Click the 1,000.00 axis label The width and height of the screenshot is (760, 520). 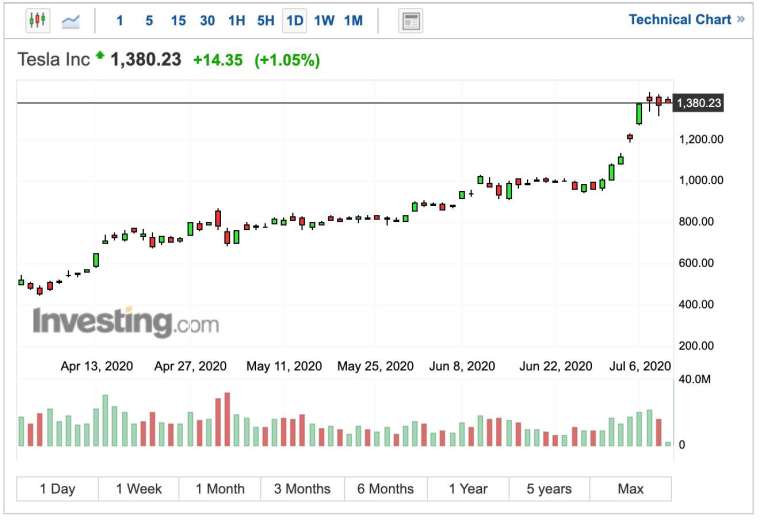[x=701, y=180]
